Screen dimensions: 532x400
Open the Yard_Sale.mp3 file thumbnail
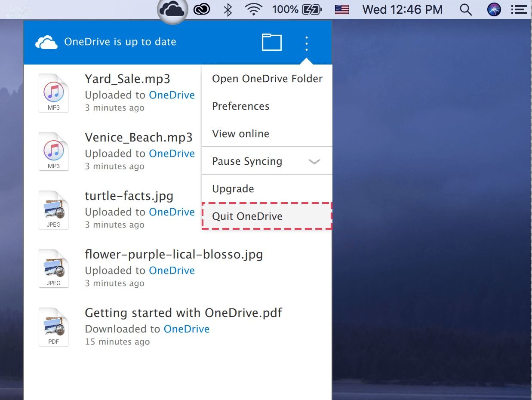[54, 93]
